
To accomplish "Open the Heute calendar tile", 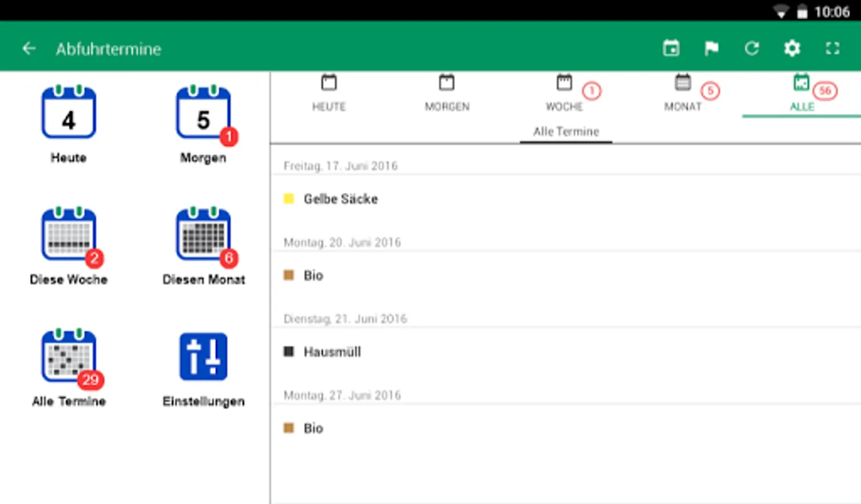I will (x=68, y=124).
